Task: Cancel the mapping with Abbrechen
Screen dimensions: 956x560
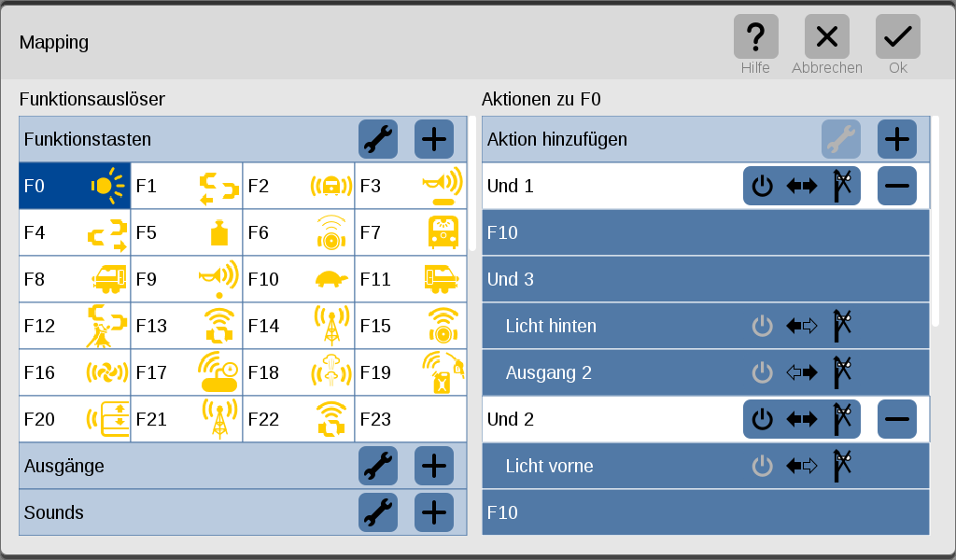Action: coord(826,37)
